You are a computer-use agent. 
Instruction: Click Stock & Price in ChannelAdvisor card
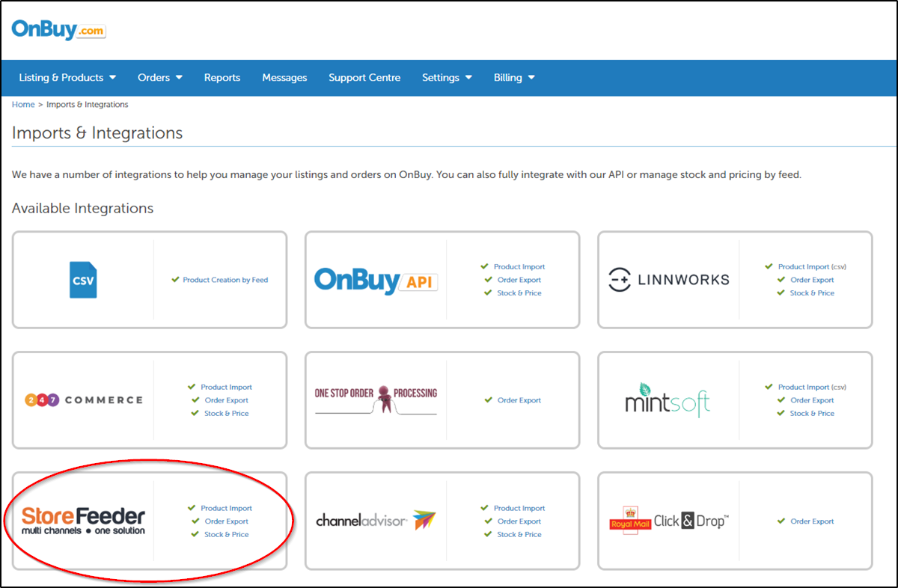coord(519,535)
